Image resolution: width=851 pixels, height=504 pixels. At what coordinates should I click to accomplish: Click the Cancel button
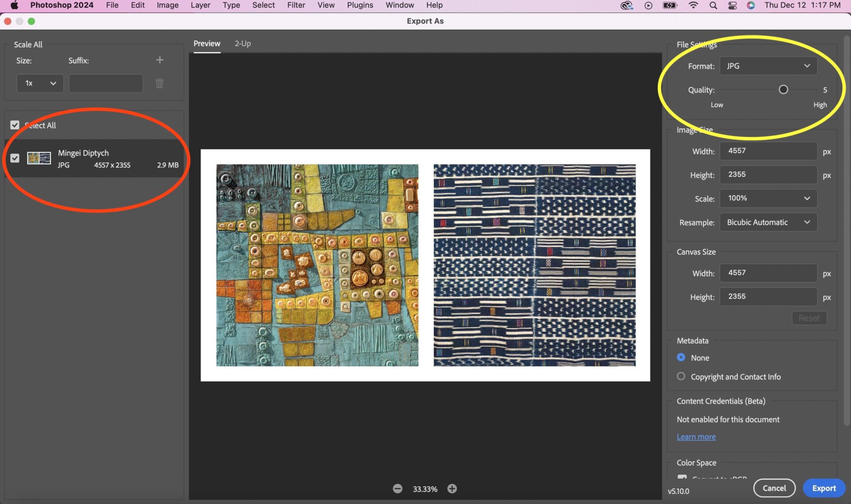pyautogui.click(x=774, y=488)
